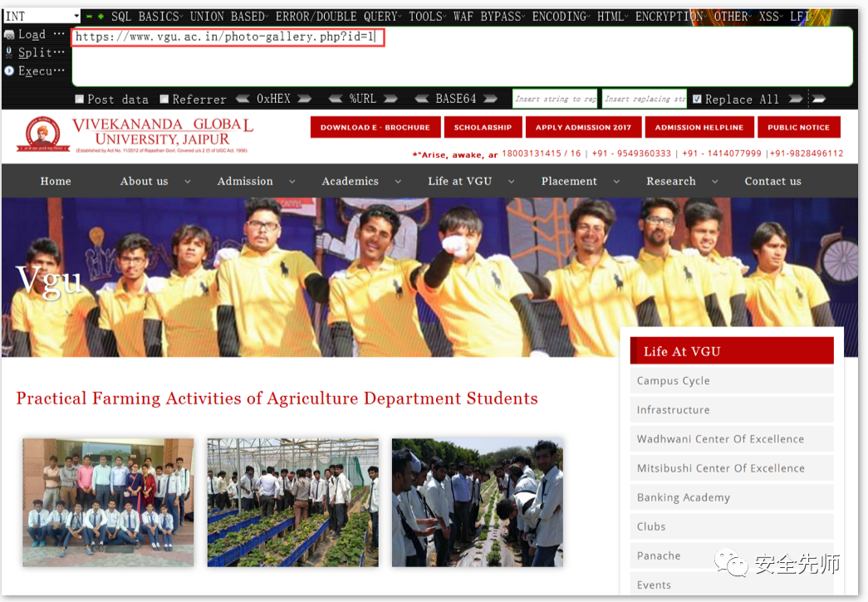Click the left arrow before %URL

click(x=336, y=99)
